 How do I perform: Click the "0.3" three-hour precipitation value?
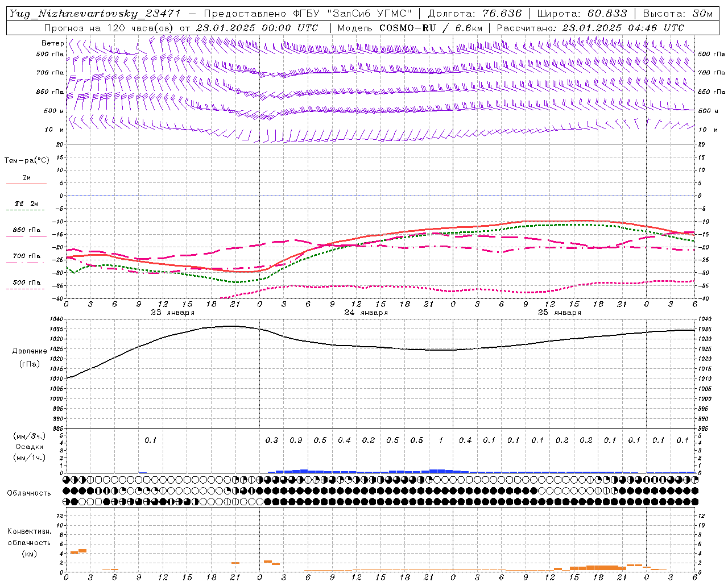(272, 440)
